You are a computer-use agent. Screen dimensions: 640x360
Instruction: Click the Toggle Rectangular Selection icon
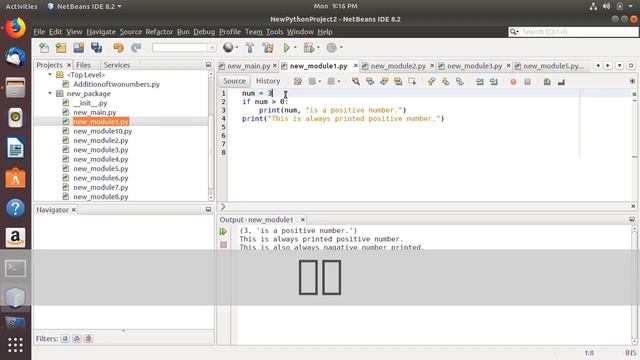(412, 82)
